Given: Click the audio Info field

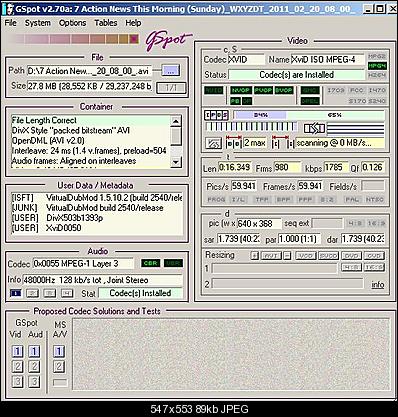Looking at the screenshot, I should (103, 280).
